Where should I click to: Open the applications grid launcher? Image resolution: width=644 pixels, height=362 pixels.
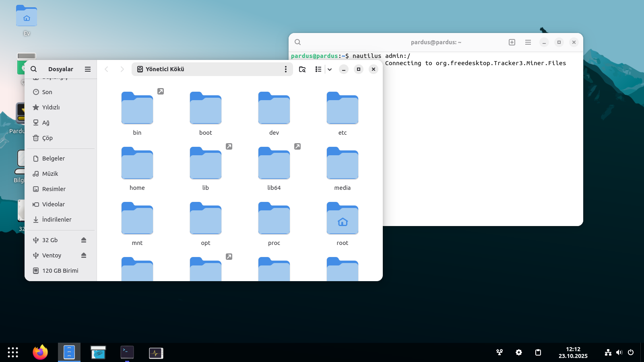click(13, 353)
